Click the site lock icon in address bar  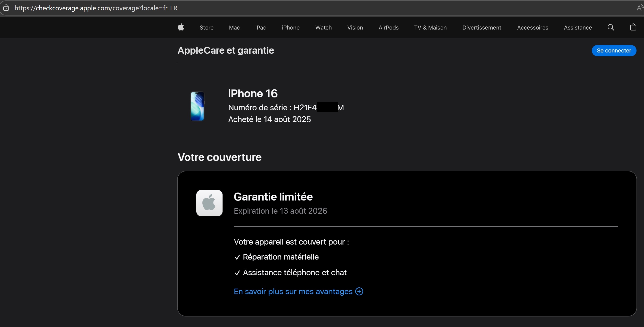[x=6, y=8]
